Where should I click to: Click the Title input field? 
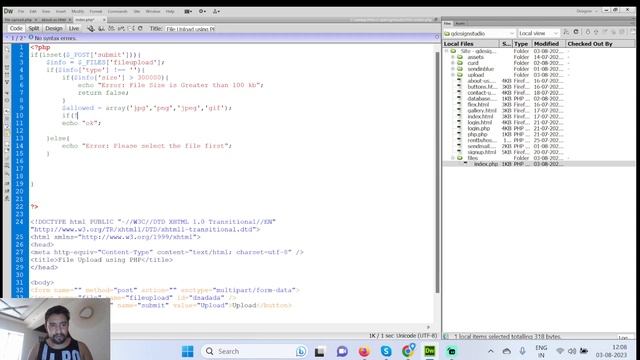[190, 29]
